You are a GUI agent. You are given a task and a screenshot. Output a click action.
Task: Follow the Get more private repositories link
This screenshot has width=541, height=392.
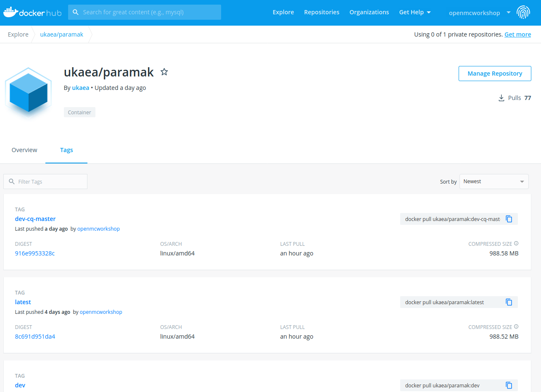517,34
